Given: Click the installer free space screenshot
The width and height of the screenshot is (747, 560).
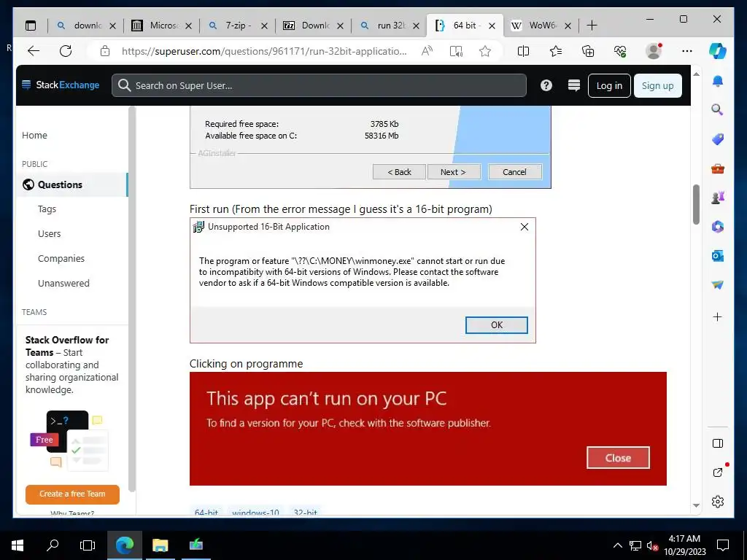Looking at the screenshot, I should 370,147.
